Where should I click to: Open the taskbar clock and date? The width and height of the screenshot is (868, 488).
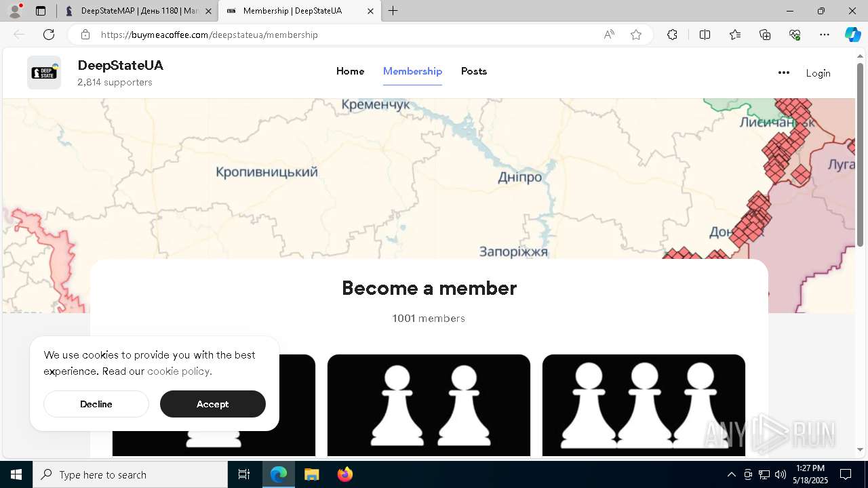pyautogui.click(x=810, y=474)
